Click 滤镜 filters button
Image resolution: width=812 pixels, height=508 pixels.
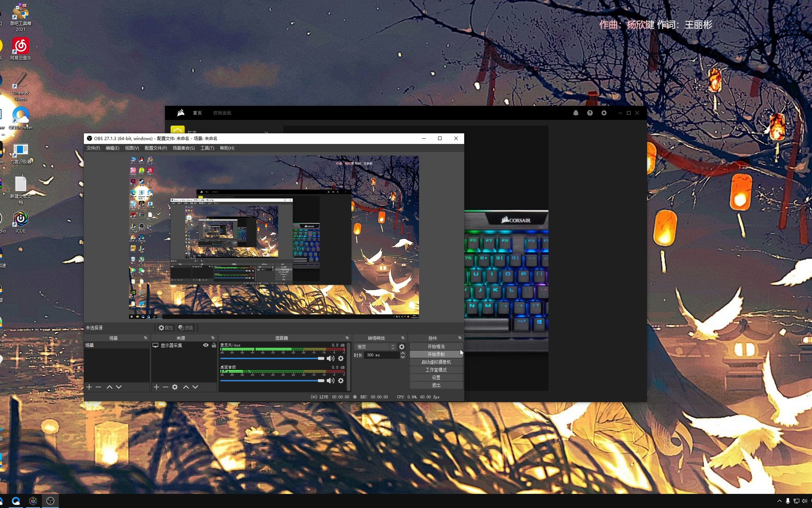pyautogui.click(x=186, y=328)
